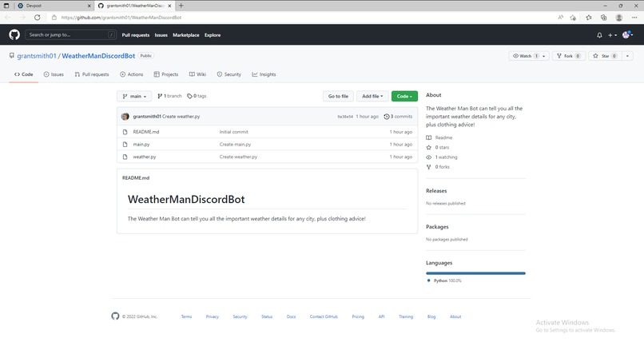The height and width of the screenshot is (350, 644).
Task: Click the Go to file button
Action: [338, 96]
